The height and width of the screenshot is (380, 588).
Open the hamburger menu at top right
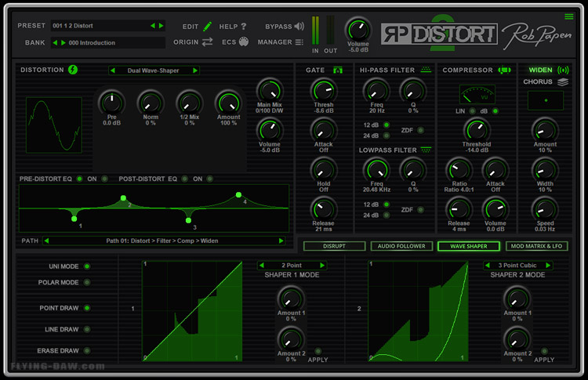[x=569, y=16]
